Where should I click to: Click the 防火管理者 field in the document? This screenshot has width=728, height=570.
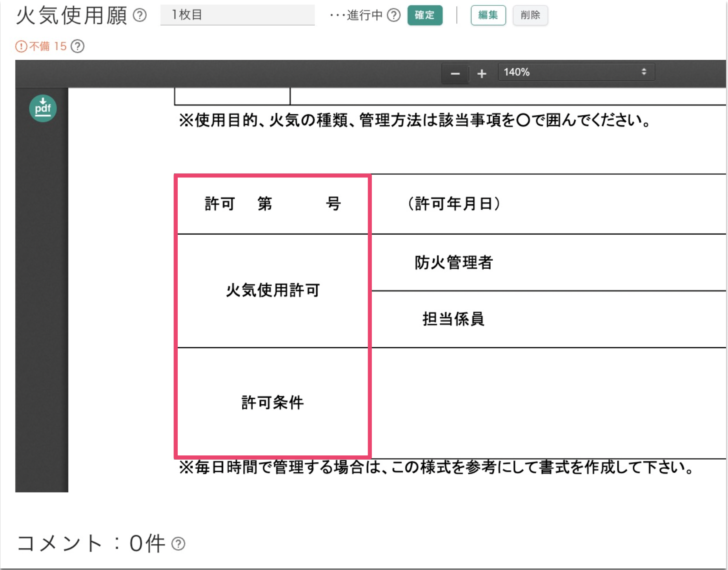click(454, 263)
